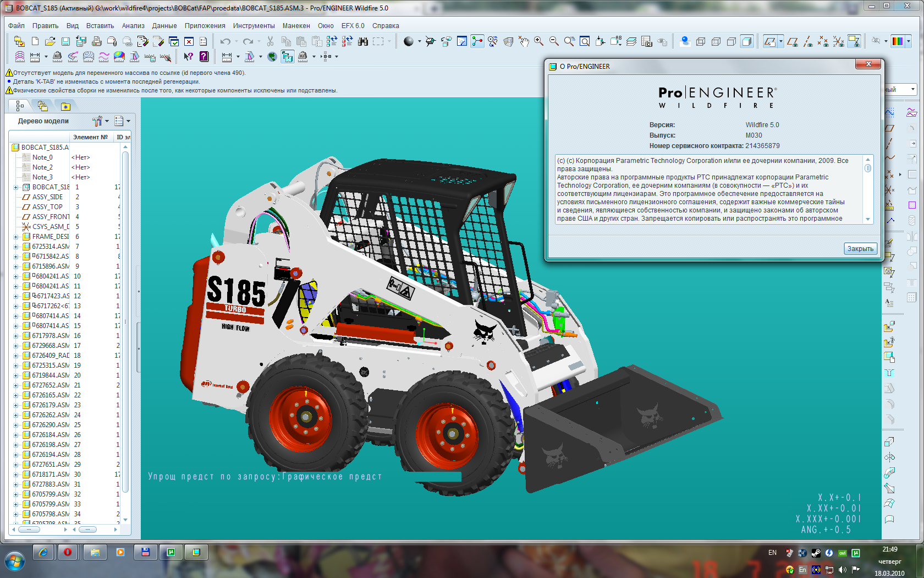Viewport: 924px width, 578px height.
Task: Click the Find binoculars icon
Action: tap(362, 41)
